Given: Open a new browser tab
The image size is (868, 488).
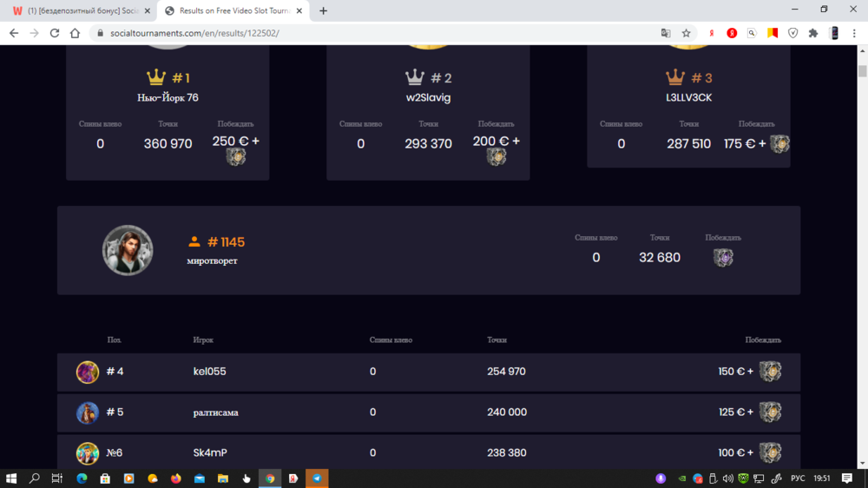Looking at the screenshot, I should 324,10.
